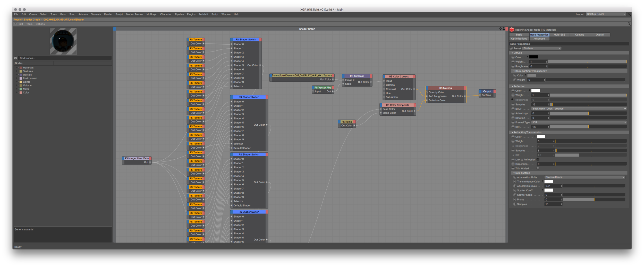
Task: Open the Advanced tab button
Action: 539,39
